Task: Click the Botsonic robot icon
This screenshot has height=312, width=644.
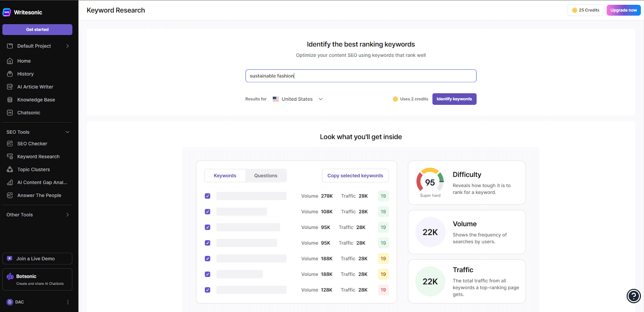Action: pos(10,277)
